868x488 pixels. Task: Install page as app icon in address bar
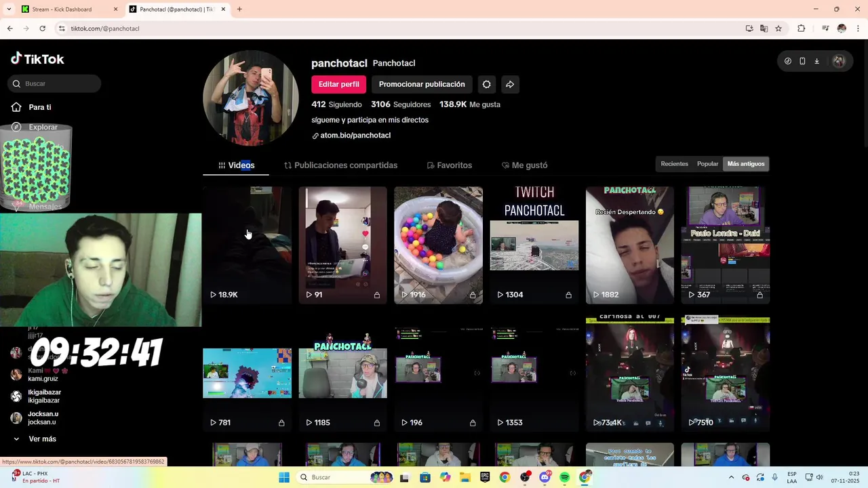(x=749, y=28)
